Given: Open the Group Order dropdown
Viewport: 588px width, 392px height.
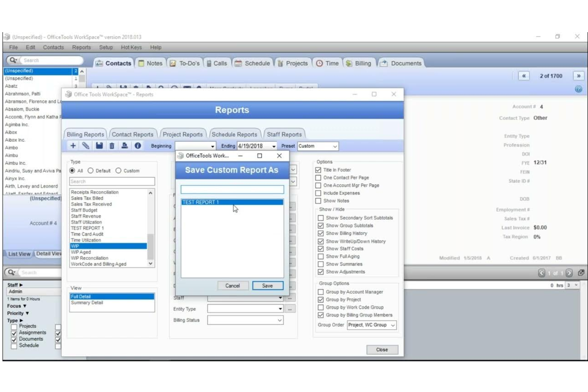Looking at the screenshot, I should [x=393, y=325].
